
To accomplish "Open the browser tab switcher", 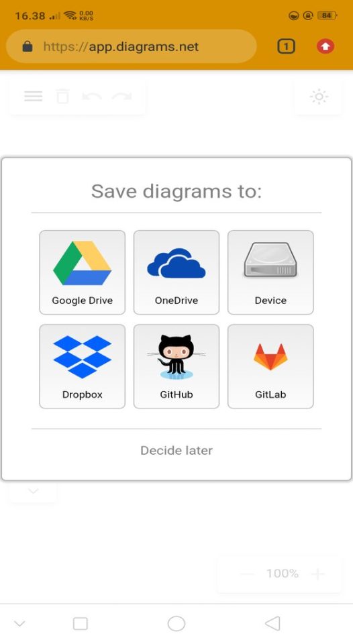I will click(x=286, y=46).
